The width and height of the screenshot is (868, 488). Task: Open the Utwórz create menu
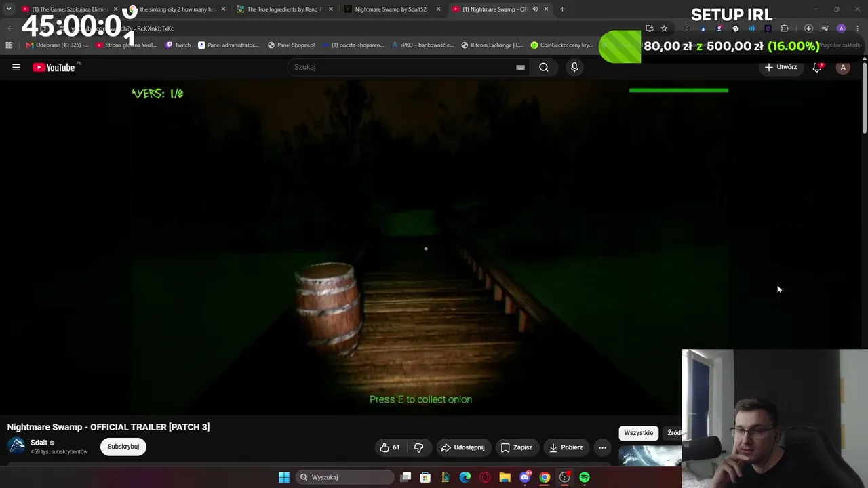coord(781,67)
